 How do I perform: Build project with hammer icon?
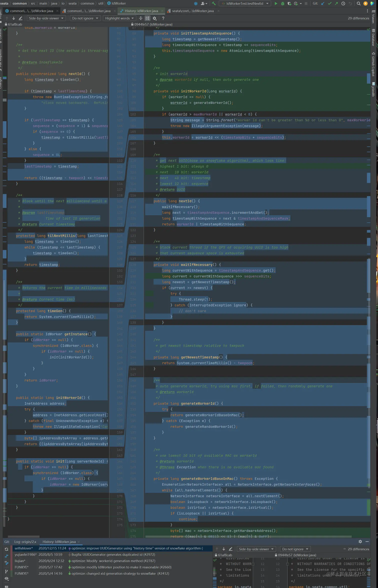coord(214,3)
